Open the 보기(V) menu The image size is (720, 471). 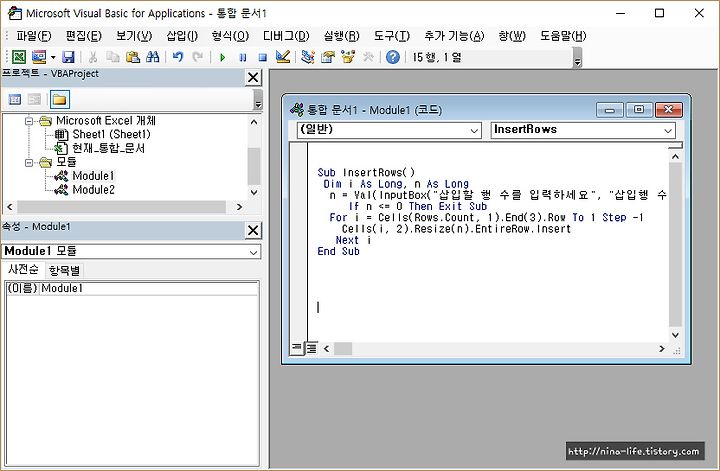[134, 36]
